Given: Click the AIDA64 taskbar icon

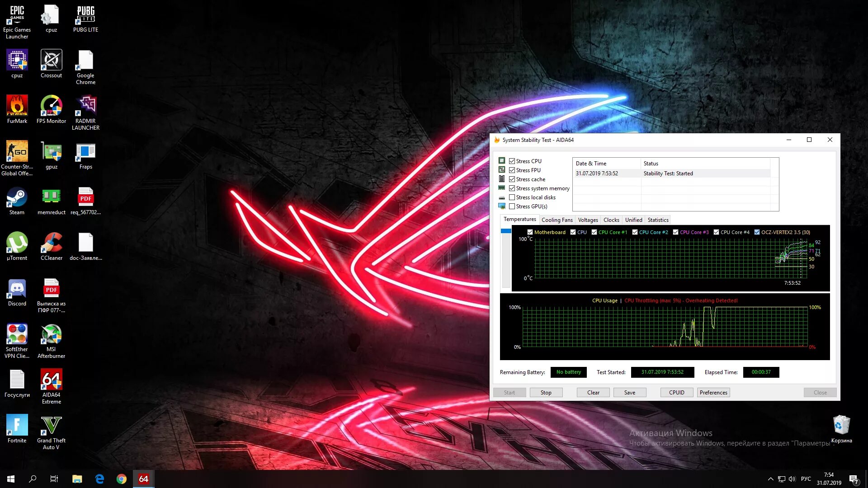Looking at the screenshot, I should coord(143,479).
